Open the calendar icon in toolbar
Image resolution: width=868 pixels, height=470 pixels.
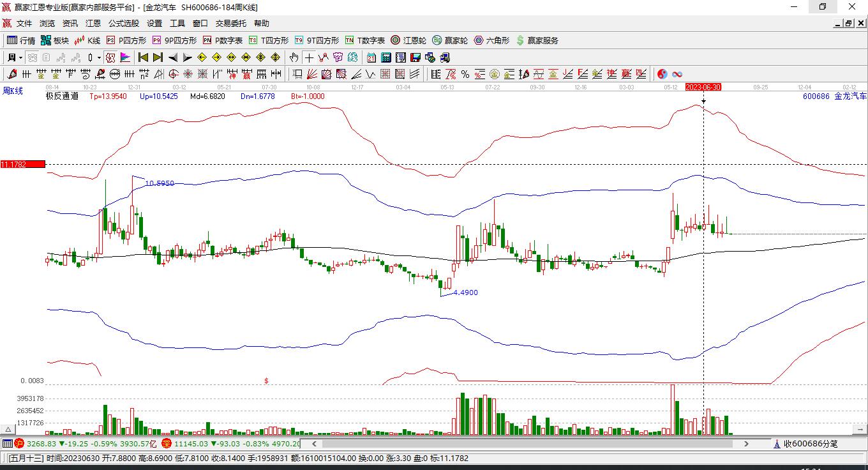click(x=371, y=57)
